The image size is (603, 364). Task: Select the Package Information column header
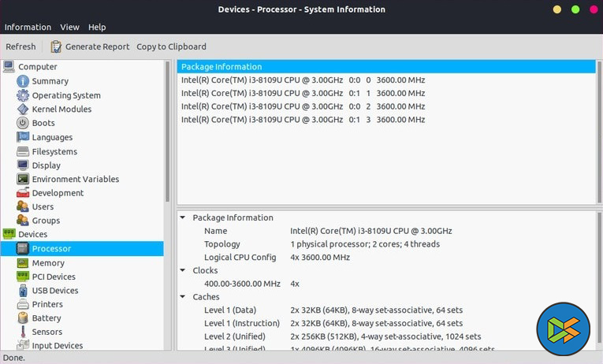click(x=385, y=67)
